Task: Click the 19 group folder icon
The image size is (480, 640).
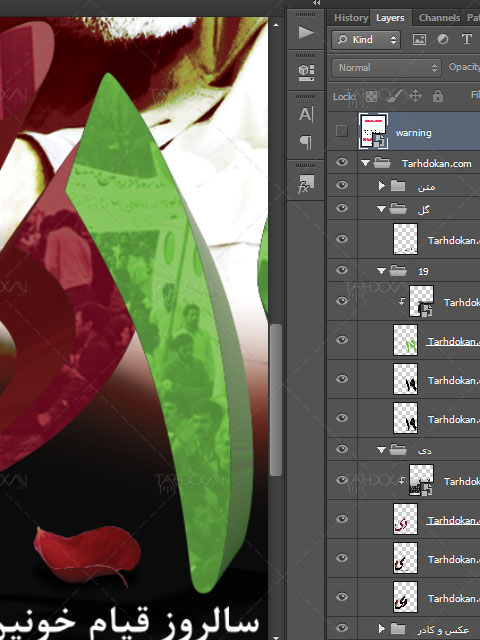Action: click(398, 271)
